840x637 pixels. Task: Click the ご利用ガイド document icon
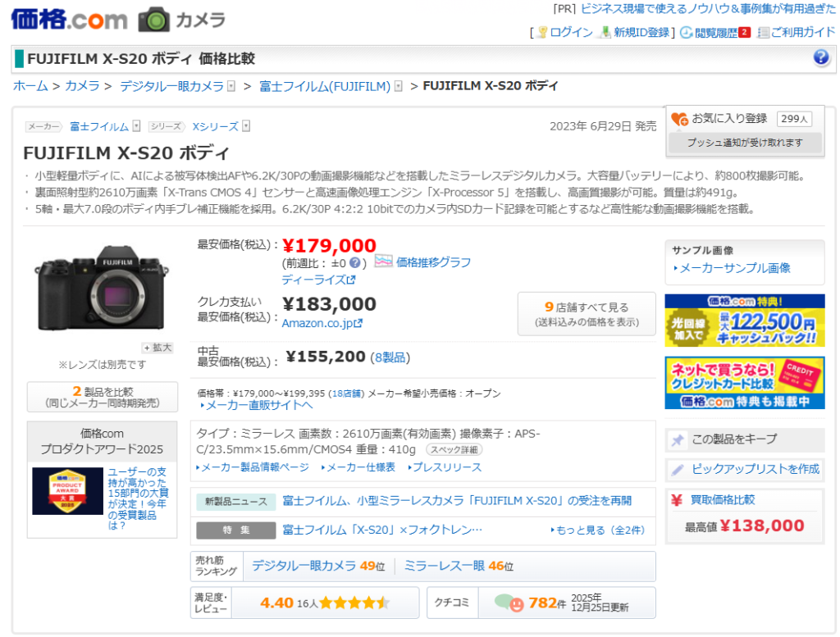tap(763, 33)
